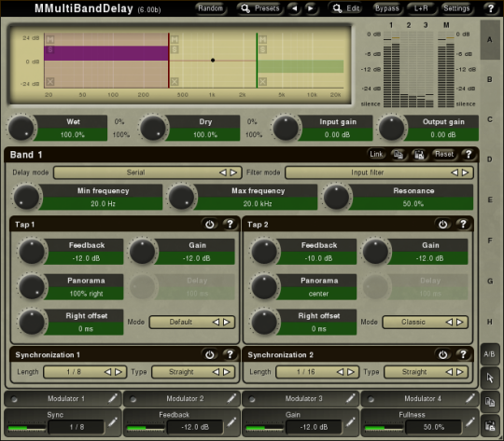Viewport: 504px width, 441px height.
Task: Click Filter mode previous arrow
Action: pos(455,172)
